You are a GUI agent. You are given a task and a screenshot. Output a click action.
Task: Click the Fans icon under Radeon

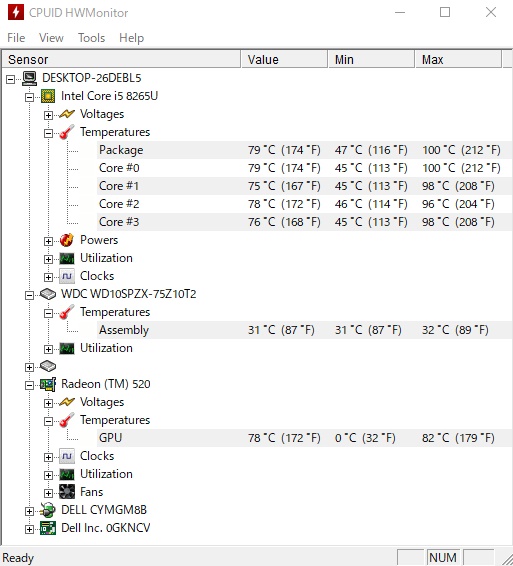click(x=67, y=492)
